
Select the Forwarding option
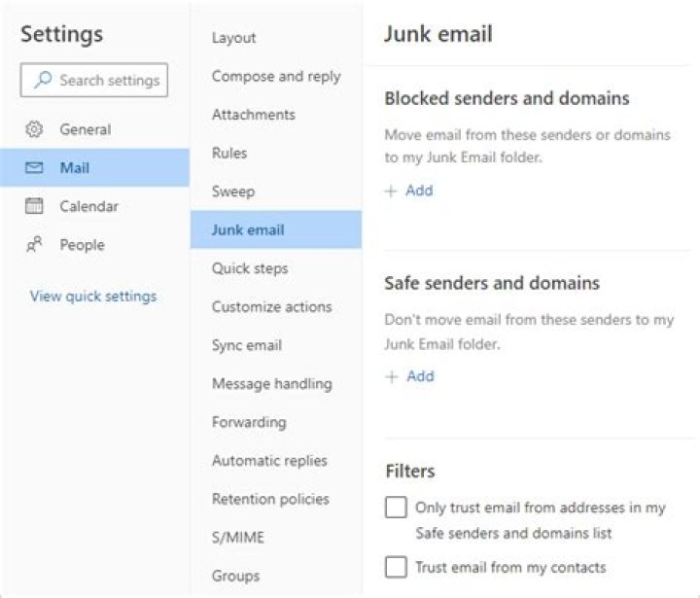click(249, 422)
